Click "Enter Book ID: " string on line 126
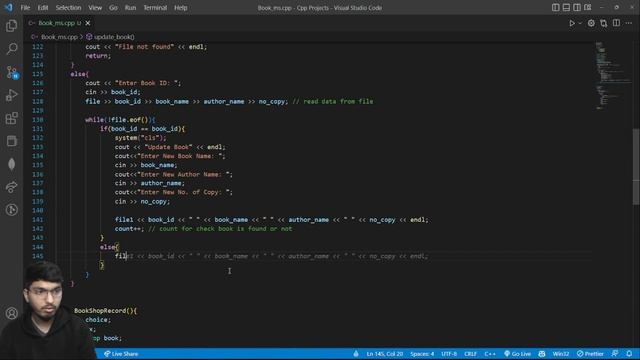The height and width of the screenshot is (360, 640). [146, 83]
